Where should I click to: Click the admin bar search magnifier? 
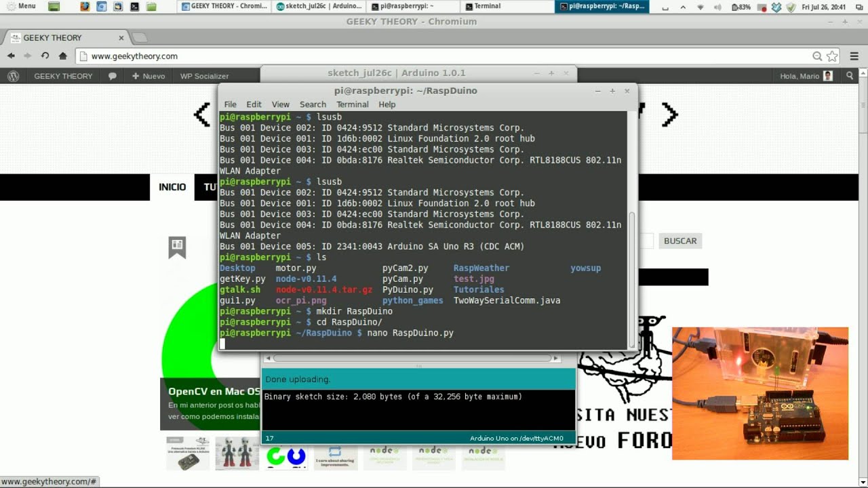point(850,76)
